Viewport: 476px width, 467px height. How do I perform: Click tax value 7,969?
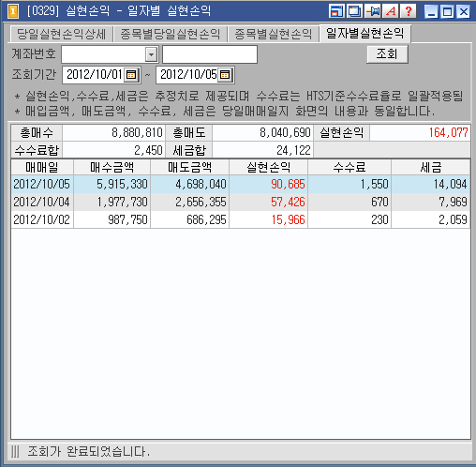453,202
